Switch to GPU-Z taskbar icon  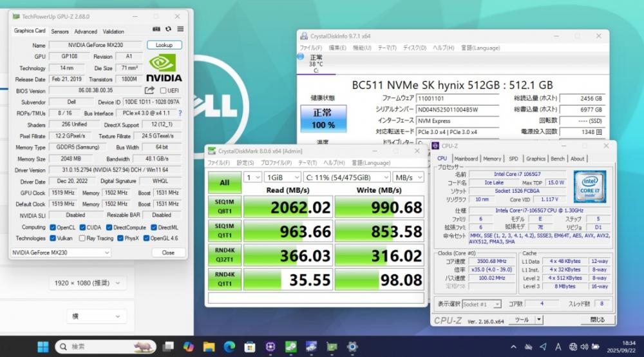click(x=332, y=347)
